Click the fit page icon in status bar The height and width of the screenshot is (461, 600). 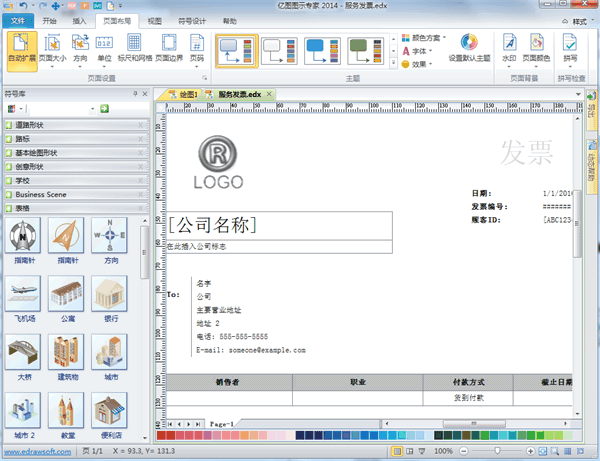click(x=543, y=451)
